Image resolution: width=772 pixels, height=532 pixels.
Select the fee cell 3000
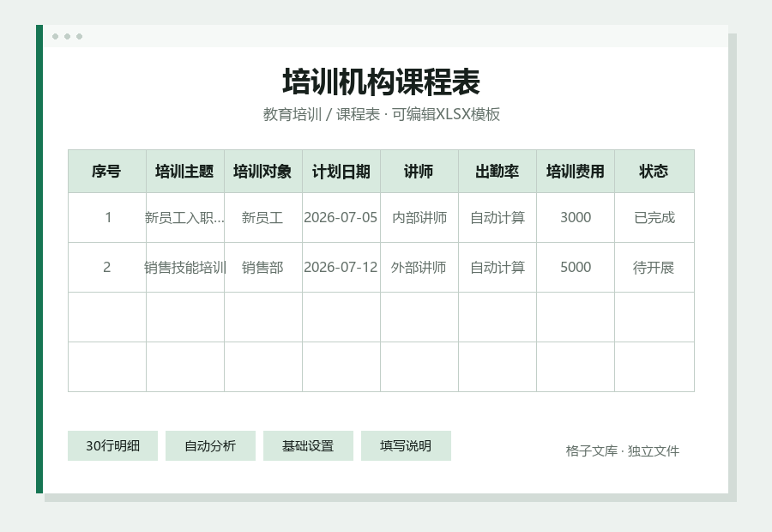click(576, 218)
